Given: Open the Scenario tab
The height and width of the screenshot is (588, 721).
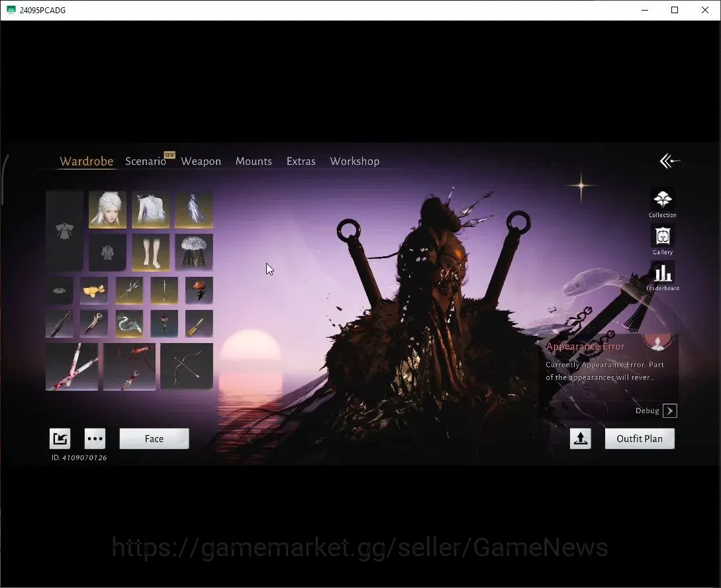Looking at the screenshot, I should click(x=146, y=162).
